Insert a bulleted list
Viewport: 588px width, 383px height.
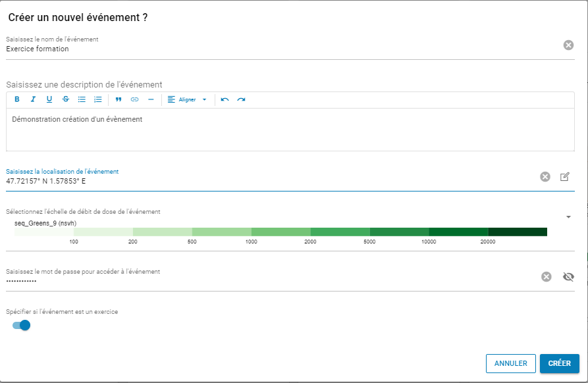[x=82, y=99]
